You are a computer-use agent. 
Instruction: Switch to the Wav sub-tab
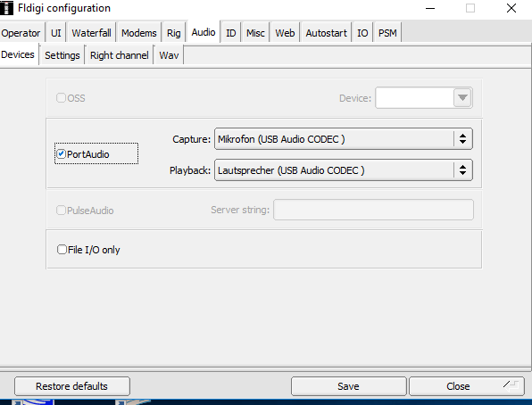(x=169, y=55)
